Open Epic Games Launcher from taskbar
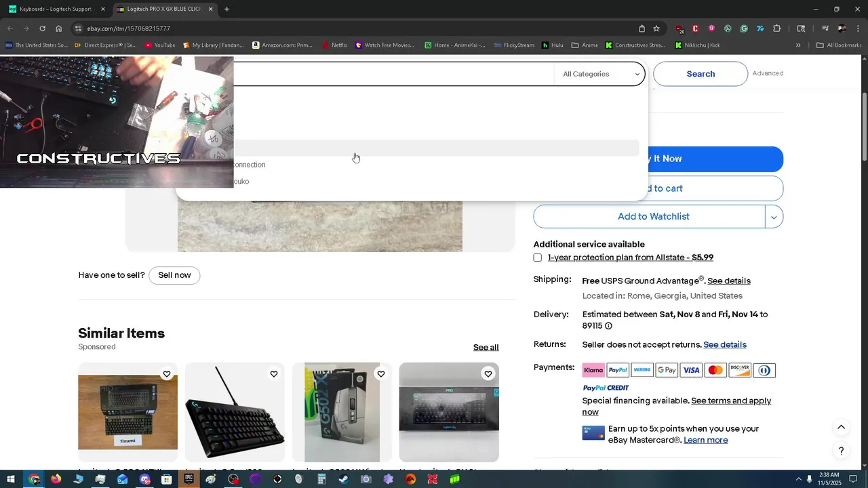The image size is (868, 488). coord(189,479)
